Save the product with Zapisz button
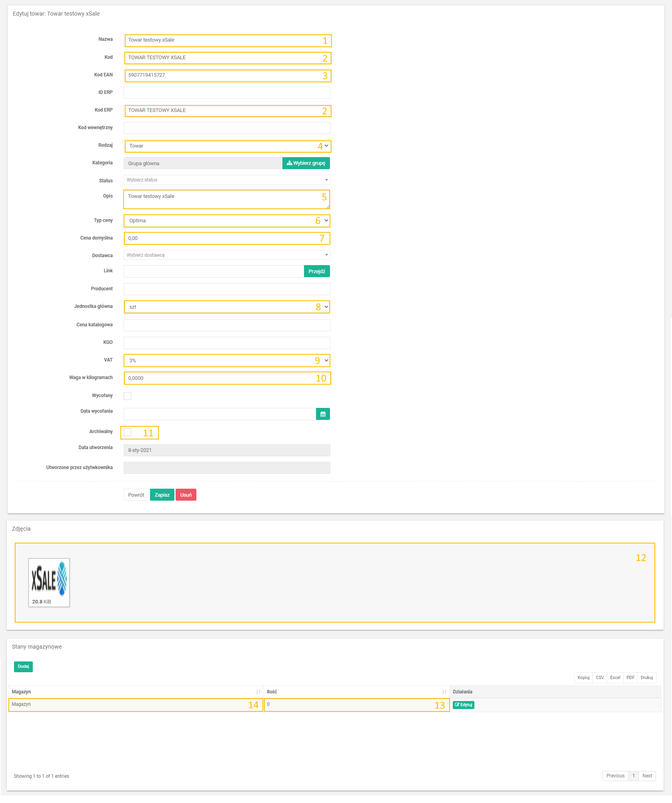The width and height of the screenshot is (672, 803). [162, 495]
